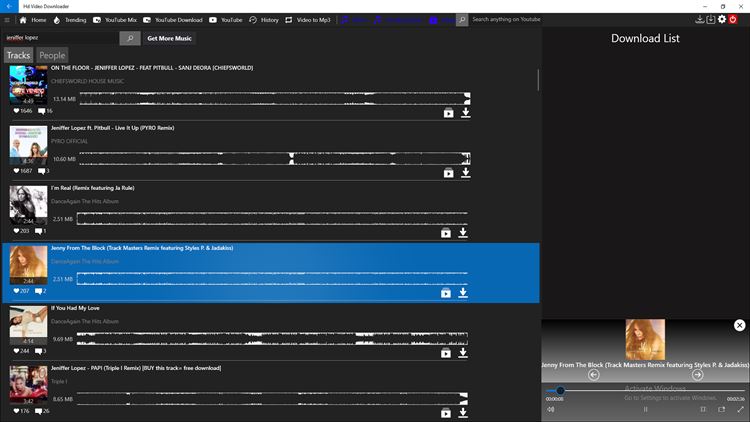
Task: Open YouTube Mix
Action: pos(115,20)
